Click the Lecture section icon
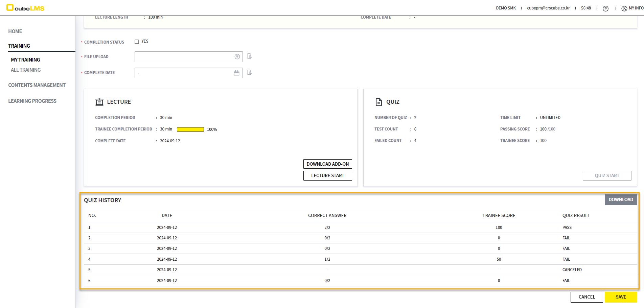 [x=99, y=102]
